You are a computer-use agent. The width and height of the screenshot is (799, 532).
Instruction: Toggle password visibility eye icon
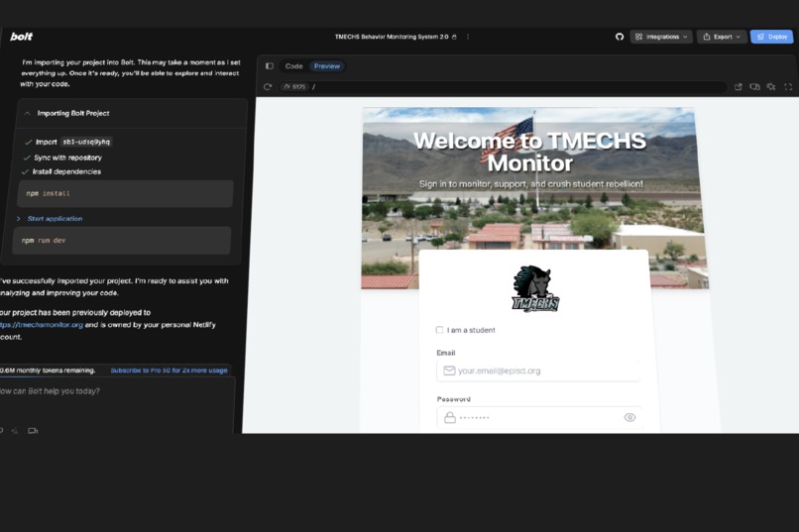click(x=629, y=417)
